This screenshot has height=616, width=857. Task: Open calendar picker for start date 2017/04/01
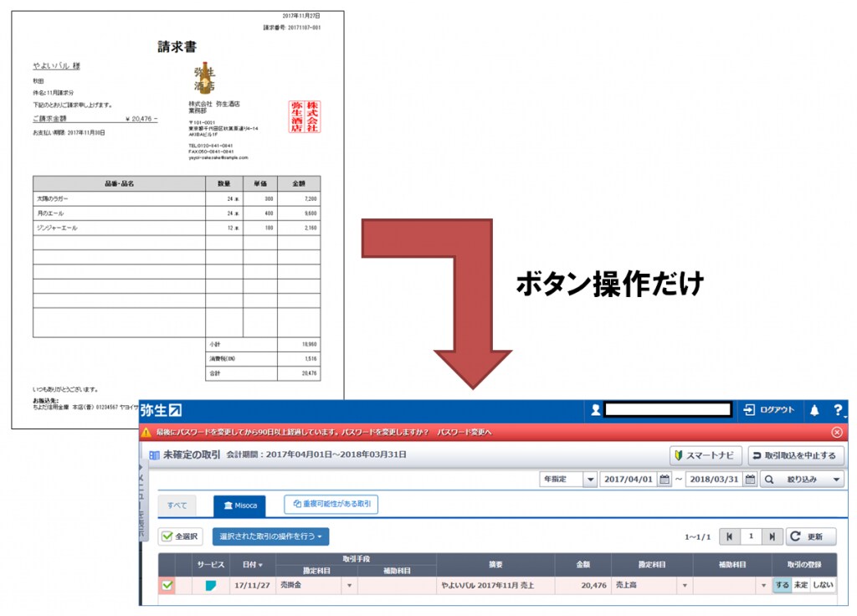pos(665,480)
